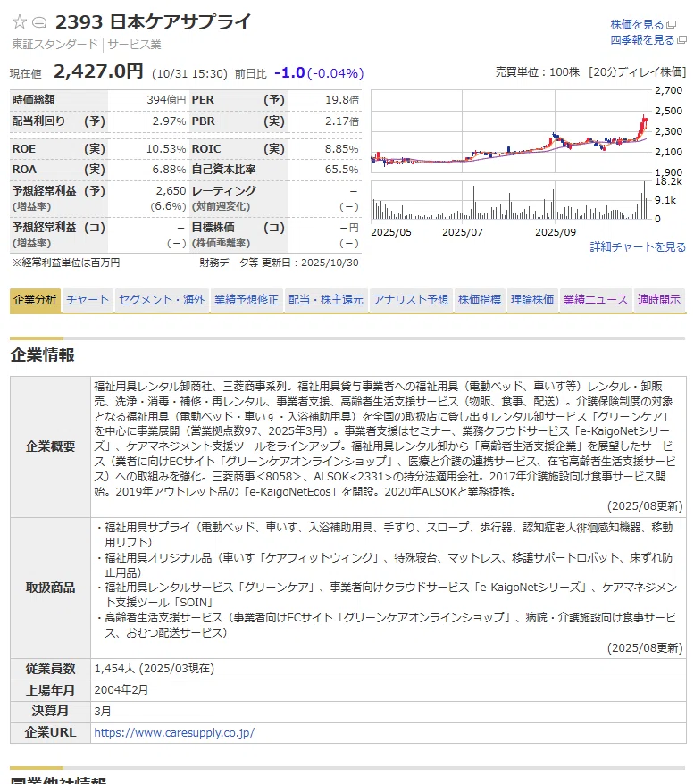Open the memo speech-bubble icon beside the star
Viewport: 694px width, 784px height.
39,22
